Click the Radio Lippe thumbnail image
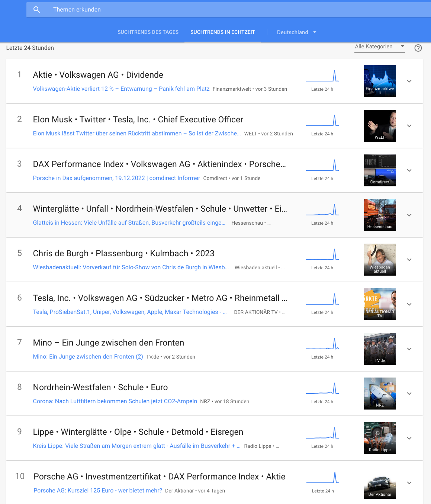Viewport: 431px width, 504px height. (x=380, y=438)
